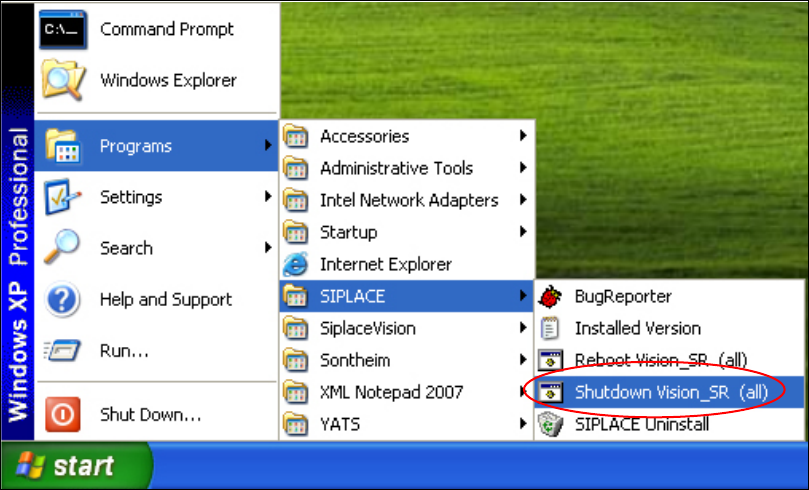The height and width of the screenshot is (490, 809).
Task: Click the Help and Support question mark icon
Action: point(62,299)
